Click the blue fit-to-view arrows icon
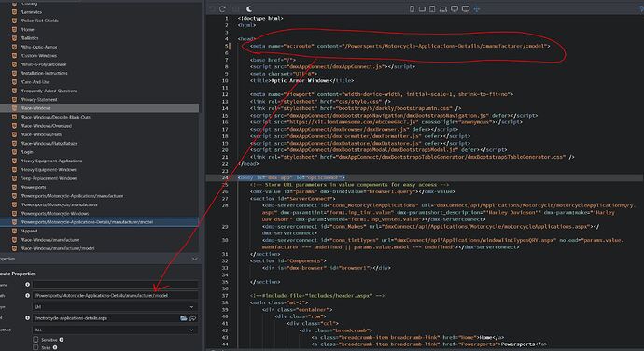The width and height of the screenshot is (644, 351). tap(476, 8)
